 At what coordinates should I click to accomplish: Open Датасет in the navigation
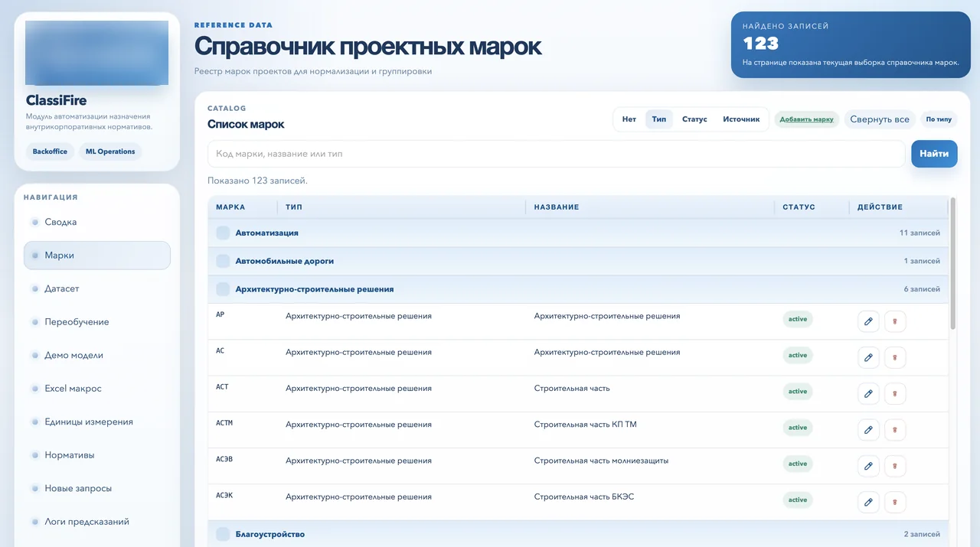pyautogui.click(x=97, y=288)
